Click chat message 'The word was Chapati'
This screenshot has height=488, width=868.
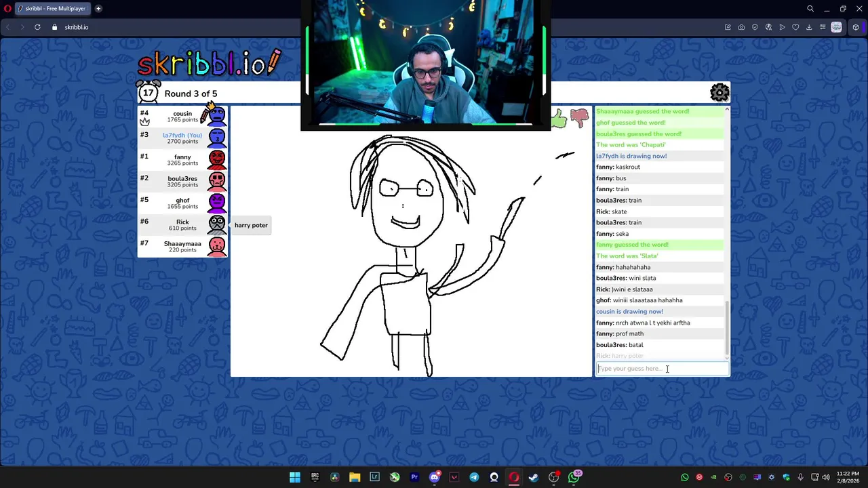point(631,144)
